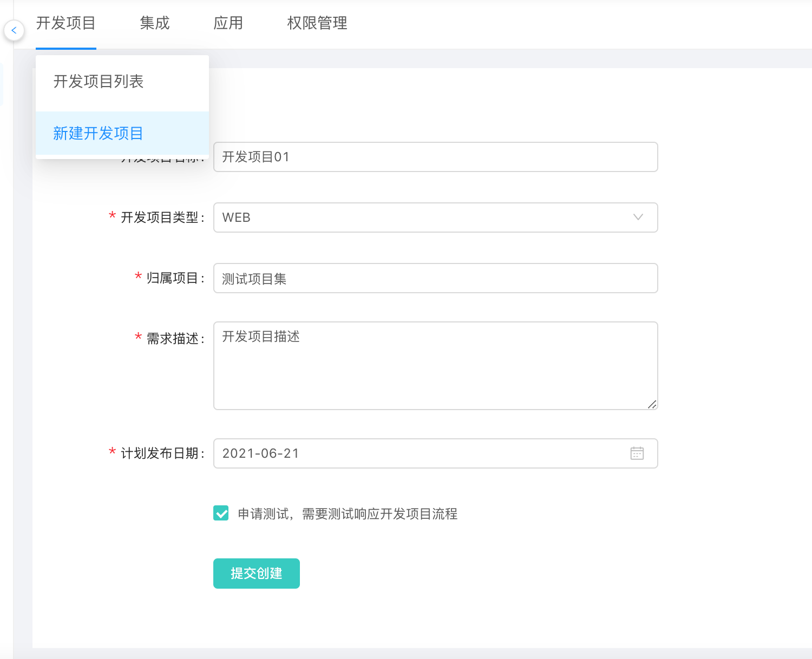Focus the project name field 开发项目01

tap(436, 157)
